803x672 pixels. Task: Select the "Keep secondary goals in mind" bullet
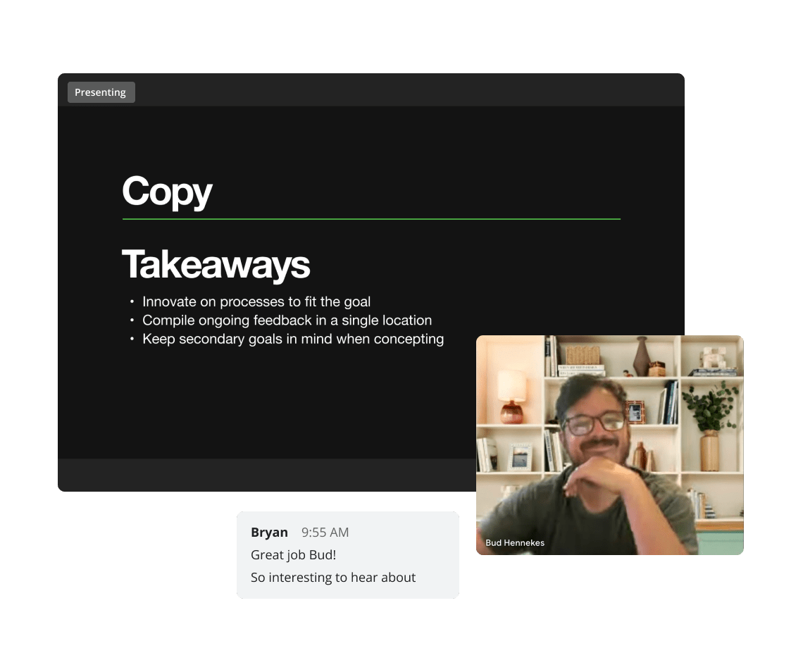(292, 339)
